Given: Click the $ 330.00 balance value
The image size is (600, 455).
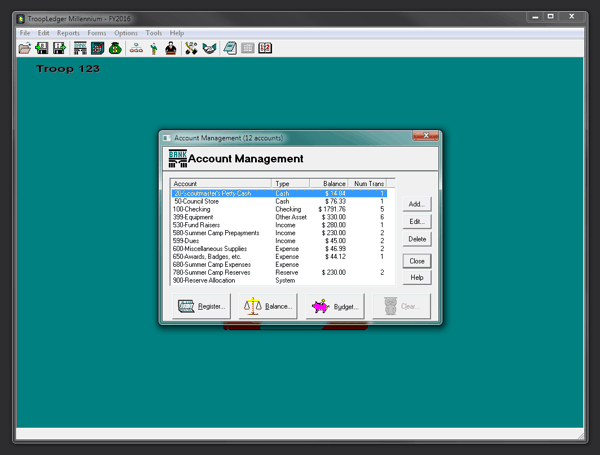Looking at the screenshot, I should click(334, 217).
